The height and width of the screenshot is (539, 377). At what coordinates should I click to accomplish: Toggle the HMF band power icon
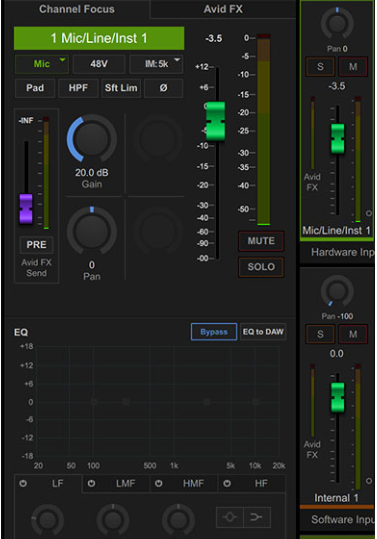pyautogui.click(x=158, y=484)
